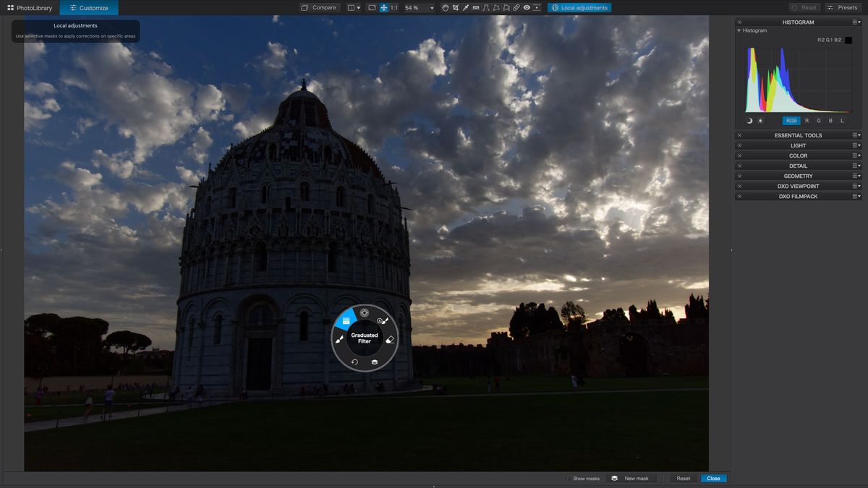Image resolution: width=868 pixels, height=488 pixels.
Task: Expand the LIGHT panel
Action: (x=798, y=145)
